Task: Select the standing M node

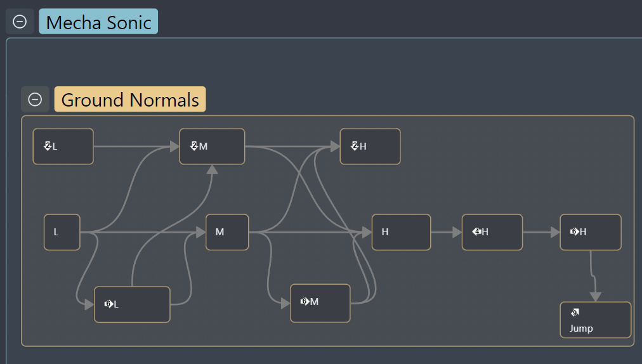Action: (x=227, y=232)
